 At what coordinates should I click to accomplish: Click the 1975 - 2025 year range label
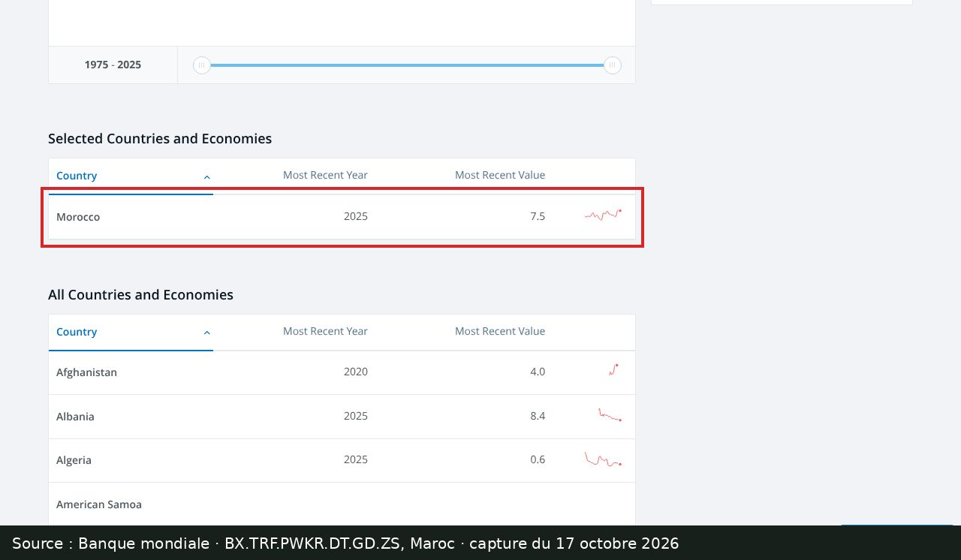[113, 65]
